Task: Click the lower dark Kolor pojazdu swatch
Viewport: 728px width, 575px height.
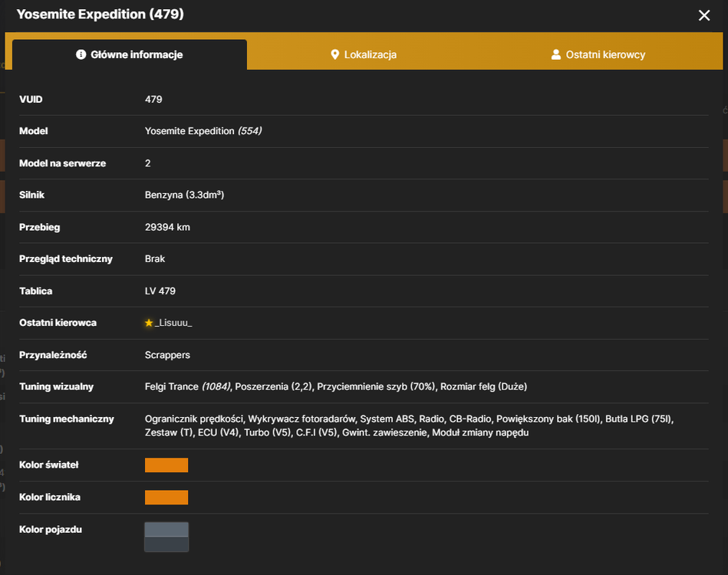Action: click(x=166, y=544)
